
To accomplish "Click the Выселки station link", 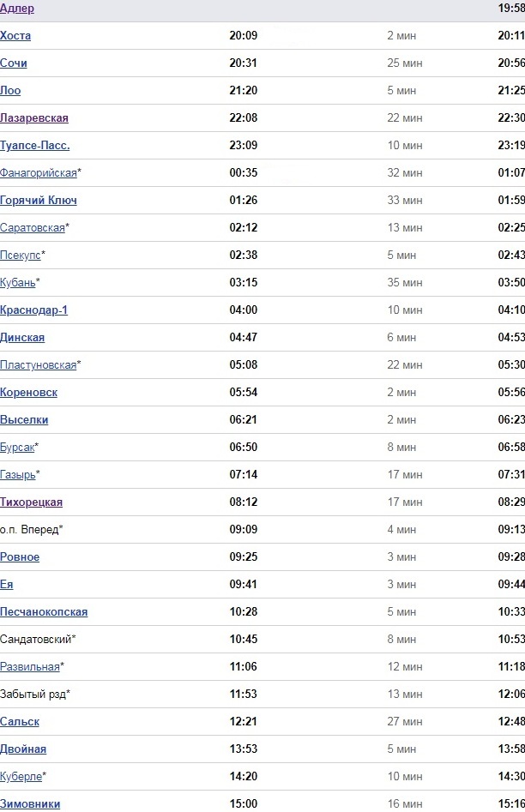I will tap(24, 420).
